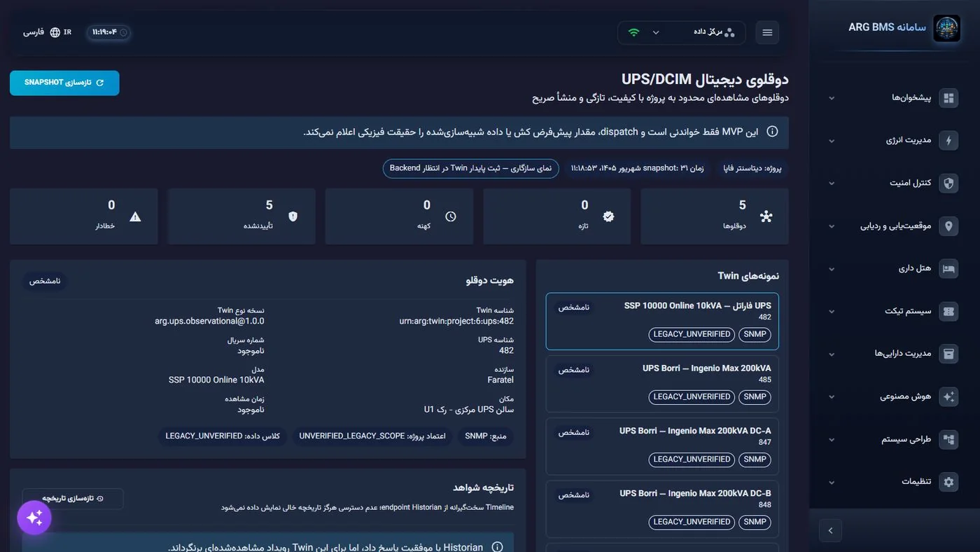Open the floating purple AI assistant button
The width and height of the screenshot is (980, 552).
tap(34, 518)
